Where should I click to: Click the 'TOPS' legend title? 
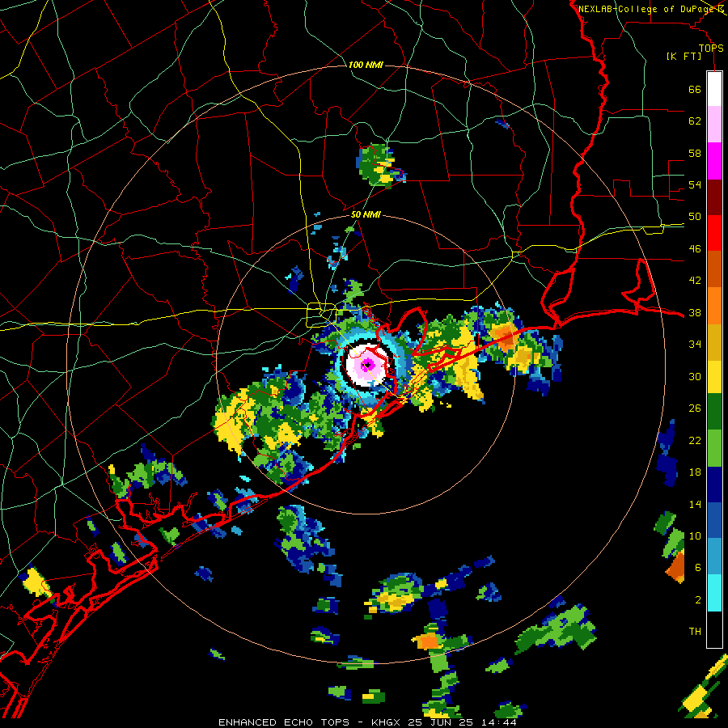pyautogui.click(x=711, y=49)
